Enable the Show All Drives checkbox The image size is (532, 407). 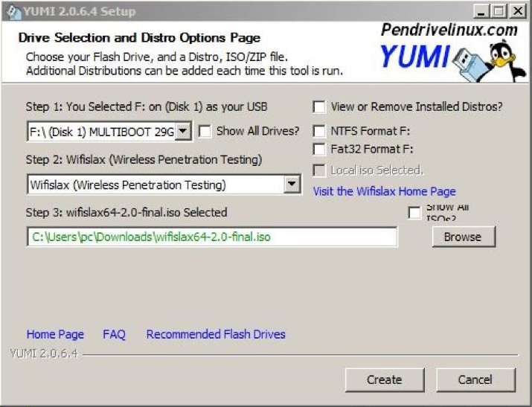205,131
